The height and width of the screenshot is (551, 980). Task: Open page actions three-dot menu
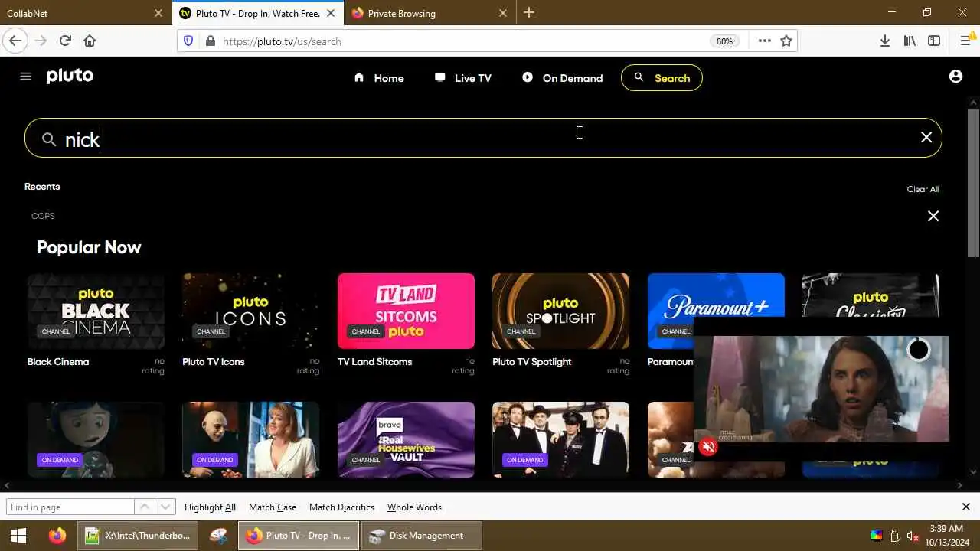pyautogui.click(x=764, y=41)
